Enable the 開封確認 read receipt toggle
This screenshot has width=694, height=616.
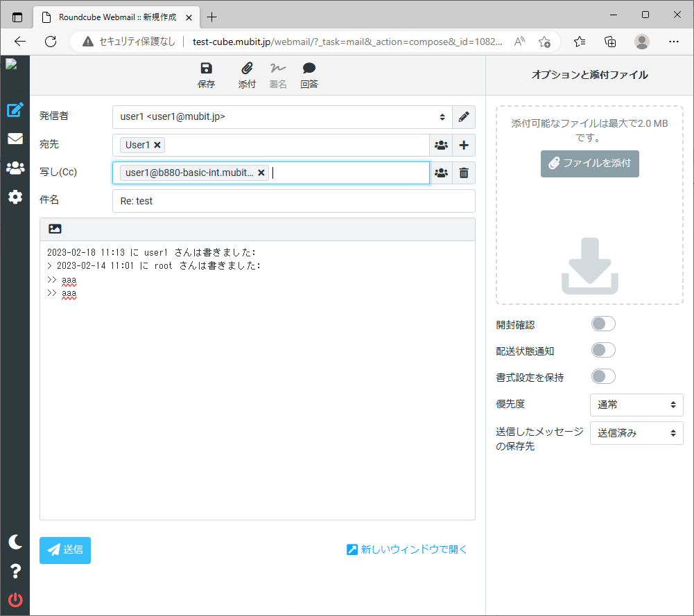tap(602, 323)
